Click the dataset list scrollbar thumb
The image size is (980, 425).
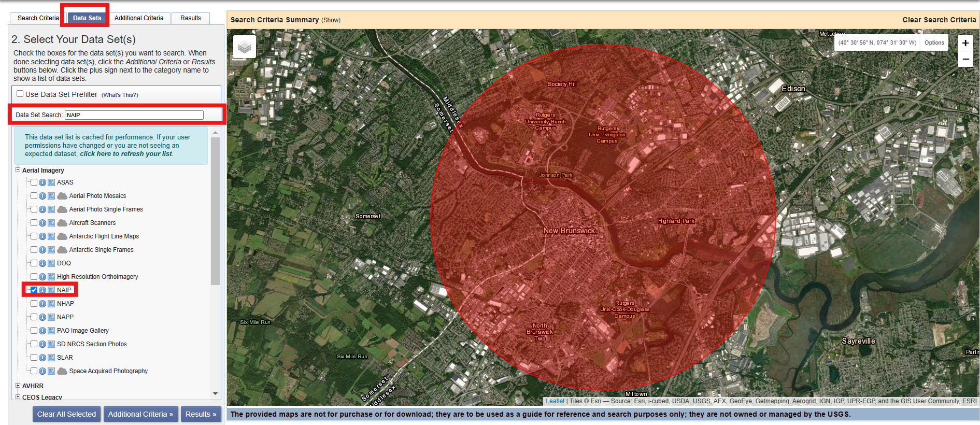click(216, 211)
